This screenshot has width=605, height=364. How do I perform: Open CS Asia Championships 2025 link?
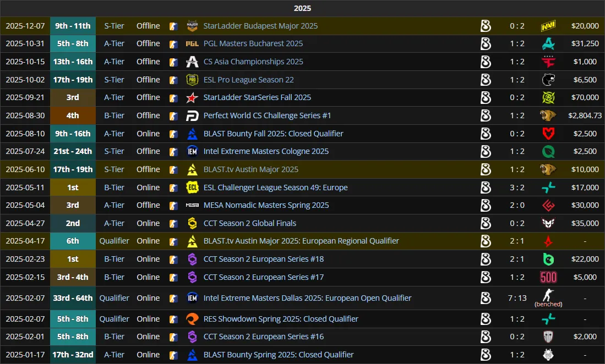[253, 62]
